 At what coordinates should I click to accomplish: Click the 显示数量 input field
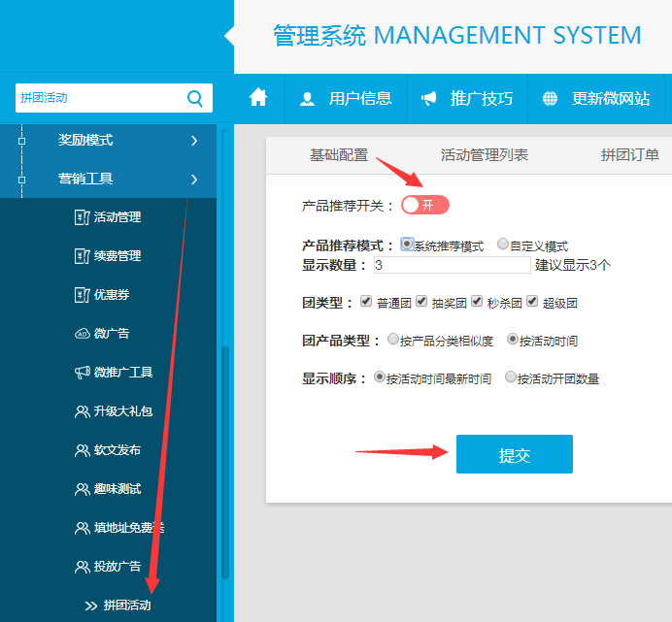(x=452, y=265)
